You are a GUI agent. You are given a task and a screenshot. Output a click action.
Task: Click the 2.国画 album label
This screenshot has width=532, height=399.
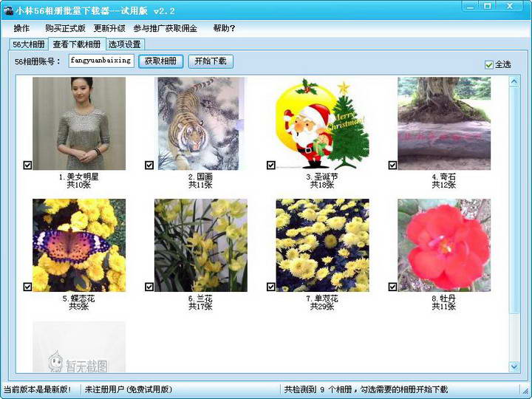pyautogui.click(x=200, y=177)
